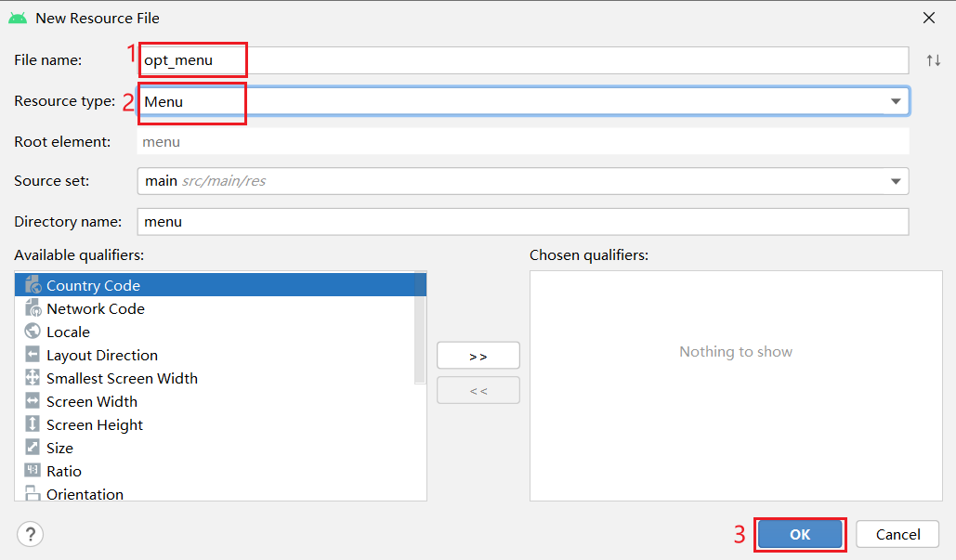Click the 'Resource type:' label
Screen dimensions: 956x560
(65, 101)
